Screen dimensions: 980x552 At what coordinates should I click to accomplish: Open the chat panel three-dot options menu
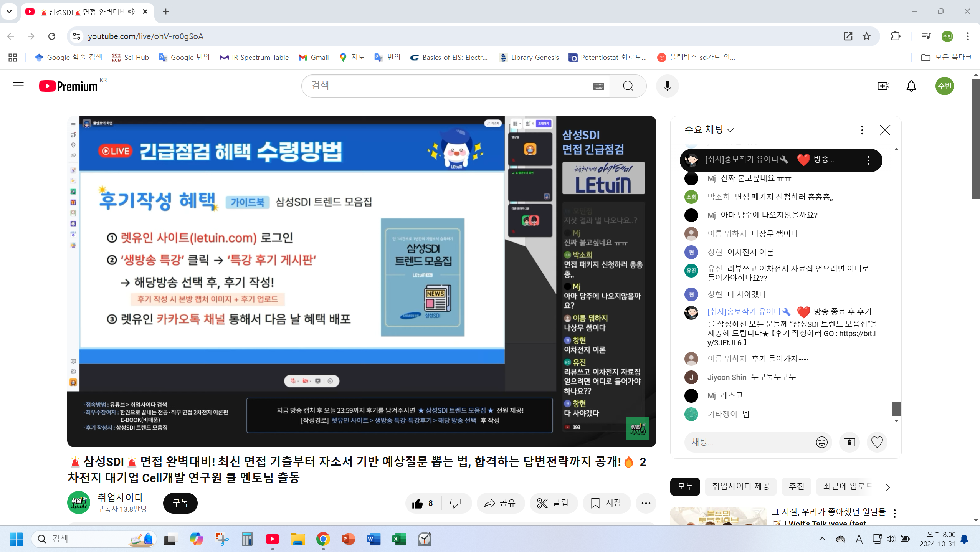click(x=862, y=130)
